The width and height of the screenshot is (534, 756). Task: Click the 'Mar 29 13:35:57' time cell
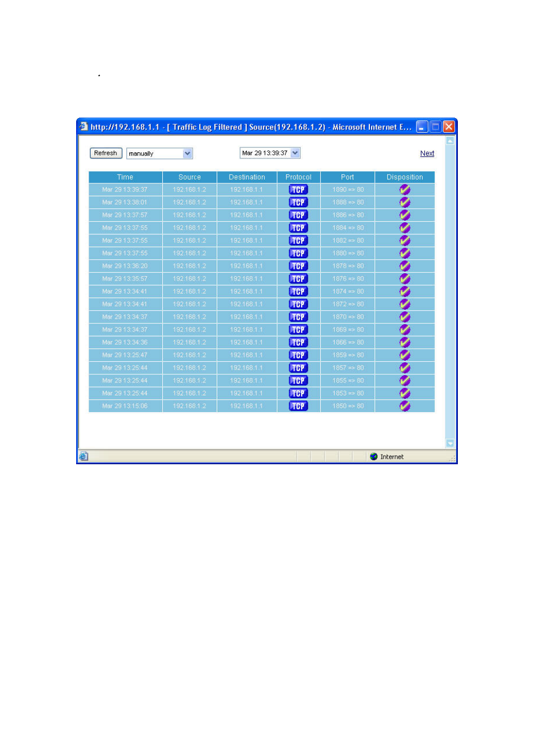(x=125, y=279)
